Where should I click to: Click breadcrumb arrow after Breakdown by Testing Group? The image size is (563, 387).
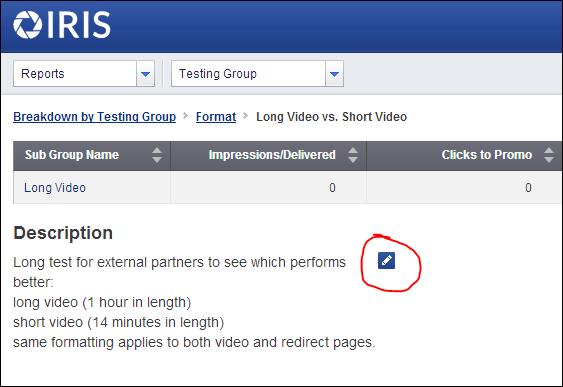[185, 116]
